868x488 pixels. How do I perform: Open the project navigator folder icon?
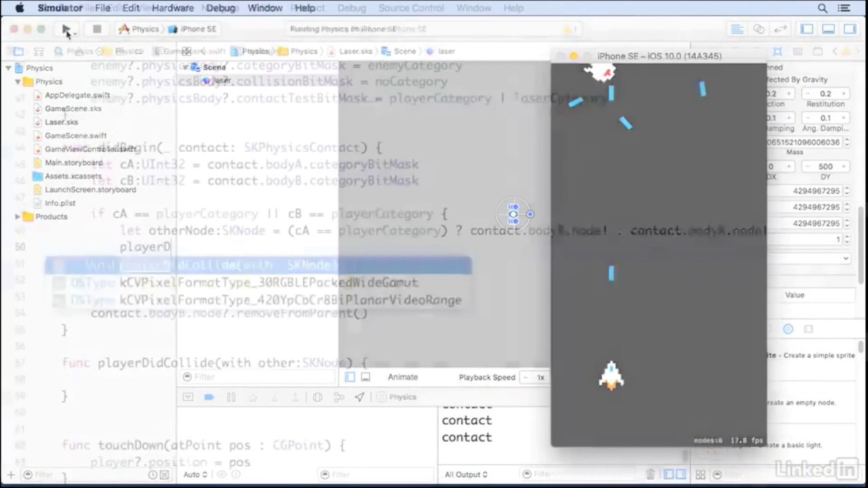[x=18, y=52]
